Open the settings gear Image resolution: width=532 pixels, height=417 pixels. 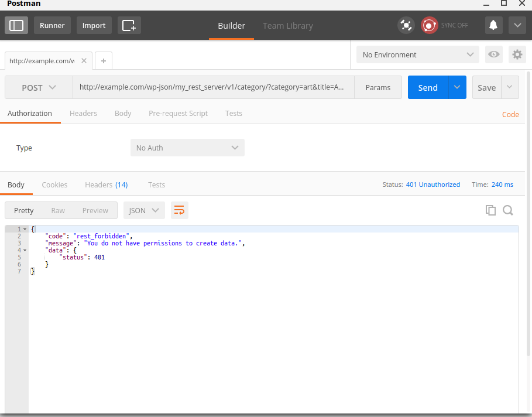517,54
